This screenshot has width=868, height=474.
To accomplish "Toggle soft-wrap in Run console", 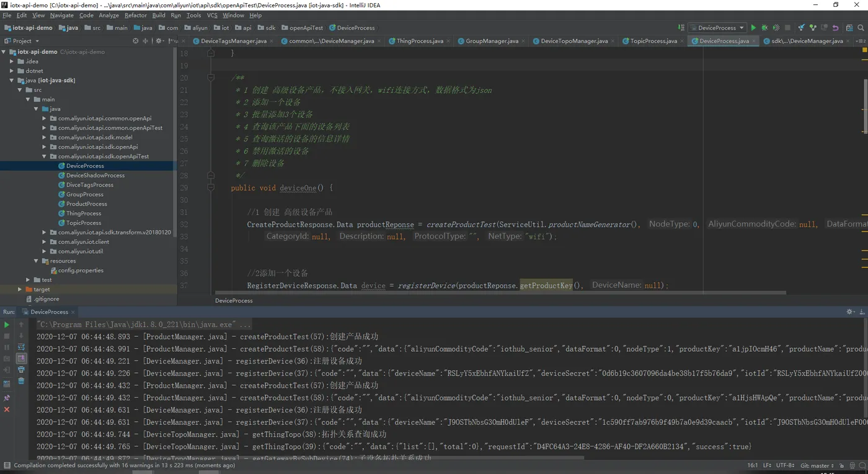I will click(x=21, y=347).
